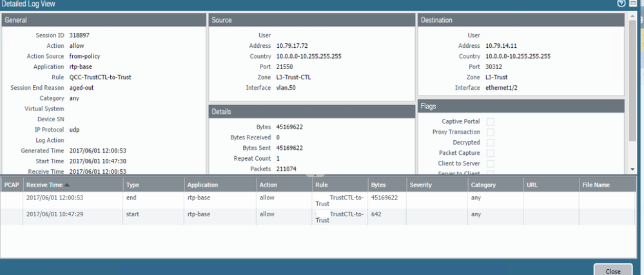Click the maximize dialog icon

(634, 4)
